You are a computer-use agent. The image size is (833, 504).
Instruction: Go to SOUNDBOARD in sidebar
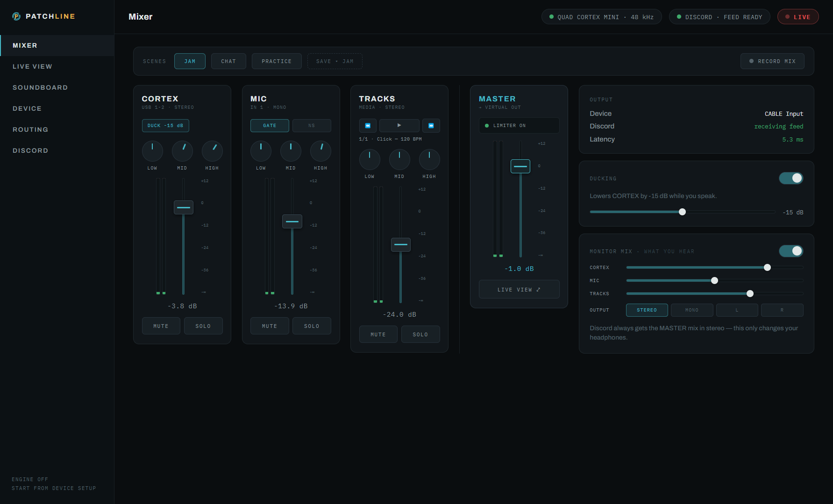tap(57, 87)
